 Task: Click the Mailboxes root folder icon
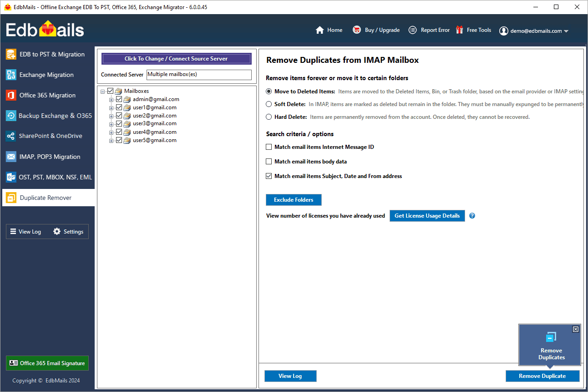[x=118, y=91]
